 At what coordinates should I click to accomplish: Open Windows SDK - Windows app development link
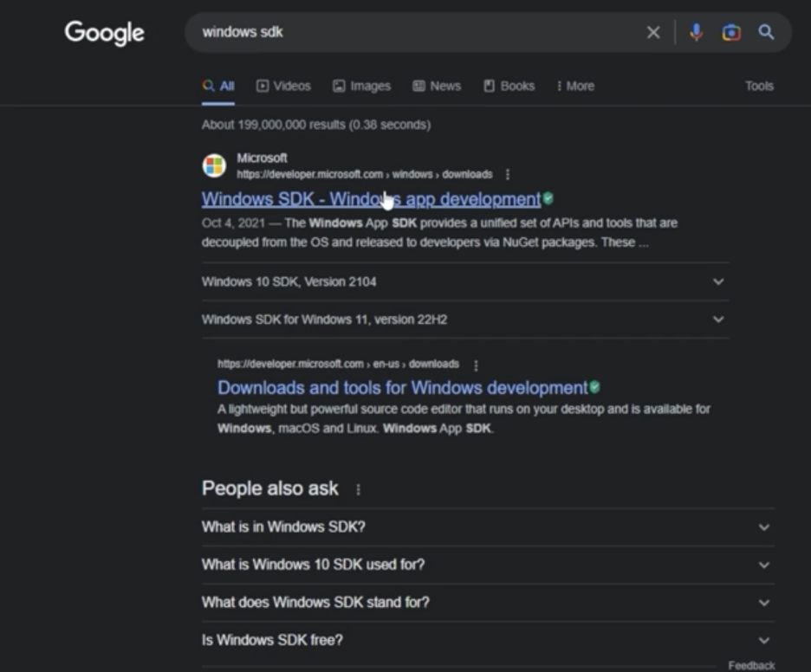371,199
